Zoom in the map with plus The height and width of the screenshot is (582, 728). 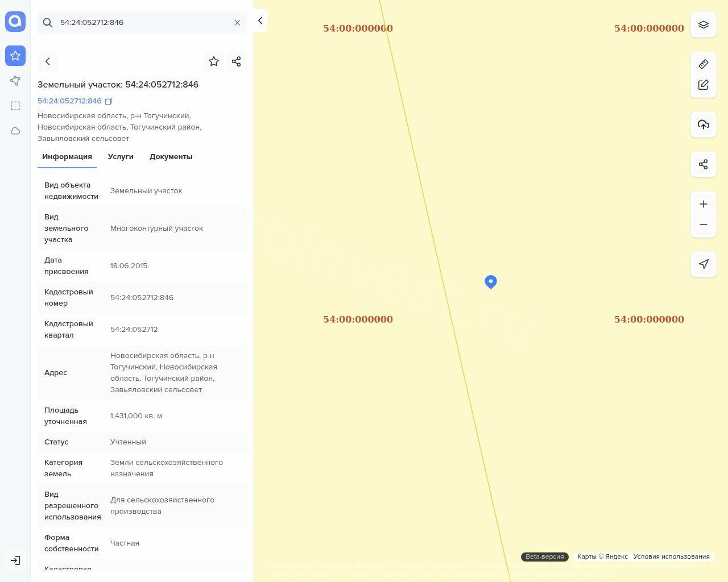(704, 204)
